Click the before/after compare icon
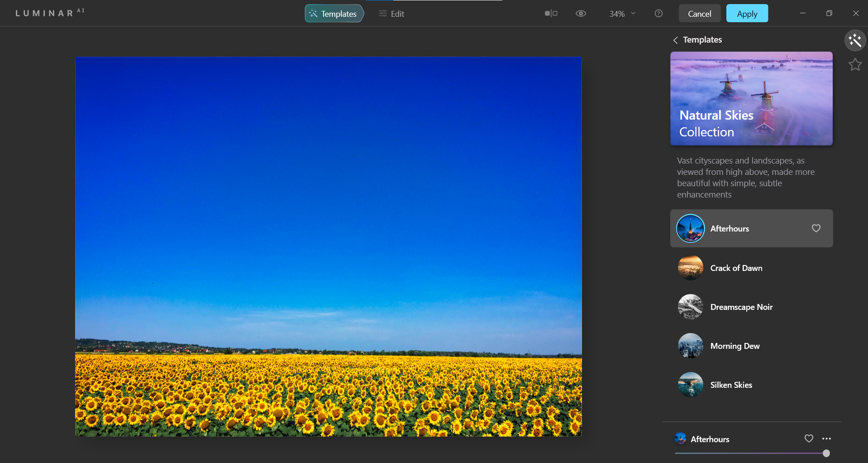The width and height of the screenshot is (868, 463). [x=551, y=14]
